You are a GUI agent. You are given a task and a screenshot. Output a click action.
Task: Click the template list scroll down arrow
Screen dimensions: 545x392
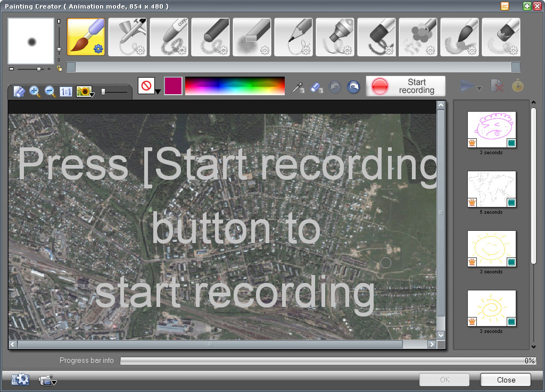(533, 346)
